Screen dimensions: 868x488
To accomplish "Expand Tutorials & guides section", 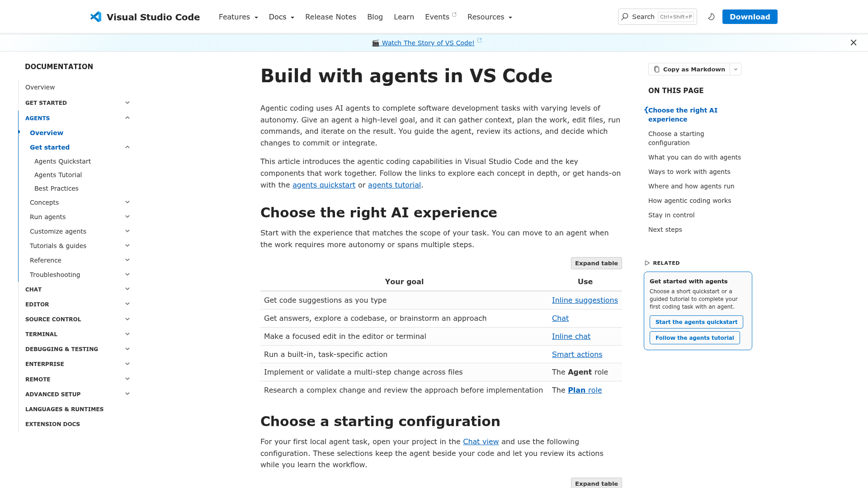I will tap(127, 245).
